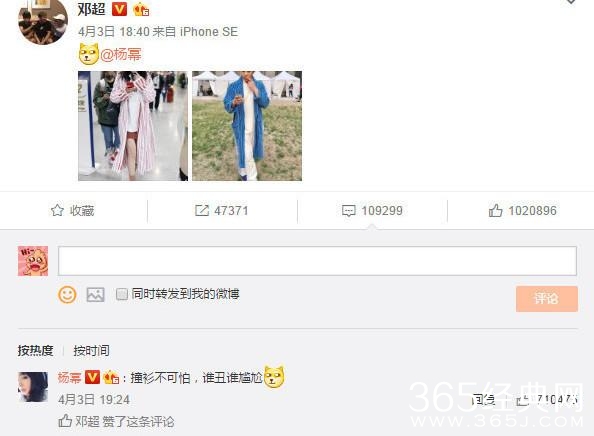Click 邓超's verified V badge
This screenshot has height=436, width=594.
coord(119,9)
